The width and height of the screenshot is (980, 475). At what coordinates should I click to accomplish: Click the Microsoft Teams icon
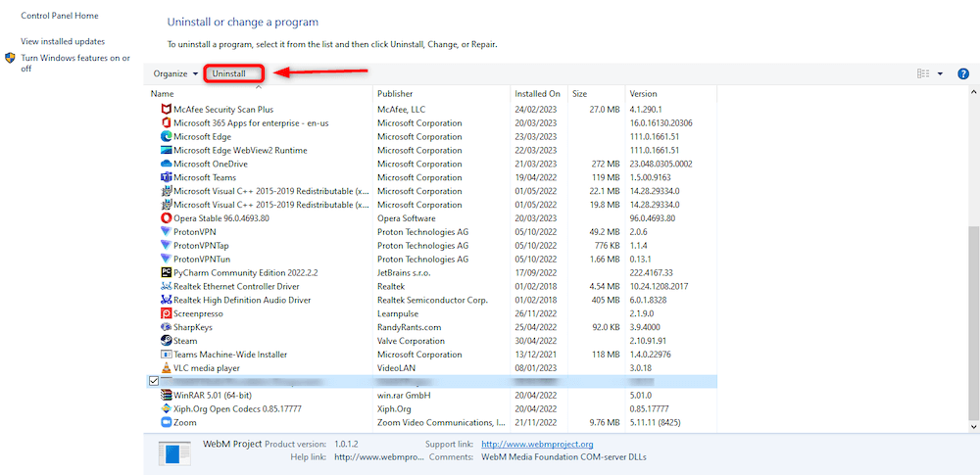[167, 177]
